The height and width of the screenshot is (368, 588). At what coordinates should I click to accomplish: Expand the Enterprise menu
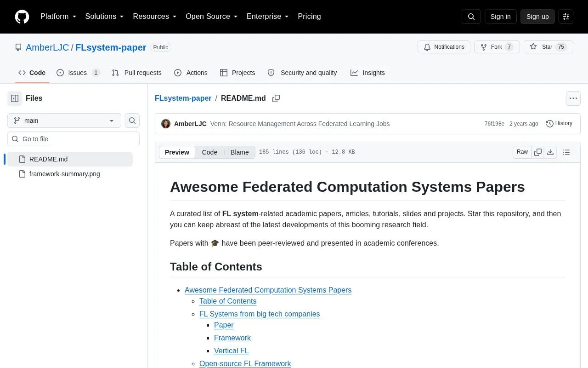267,17
